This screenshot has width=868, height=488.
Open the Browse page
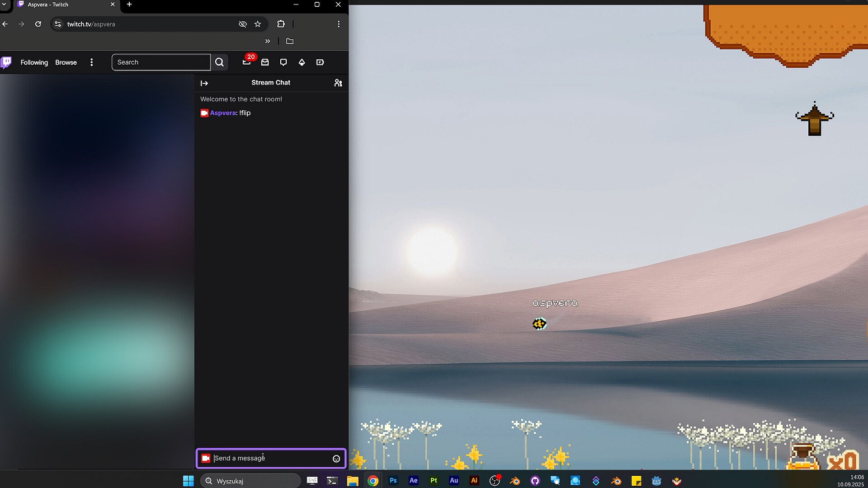(66, 62)
